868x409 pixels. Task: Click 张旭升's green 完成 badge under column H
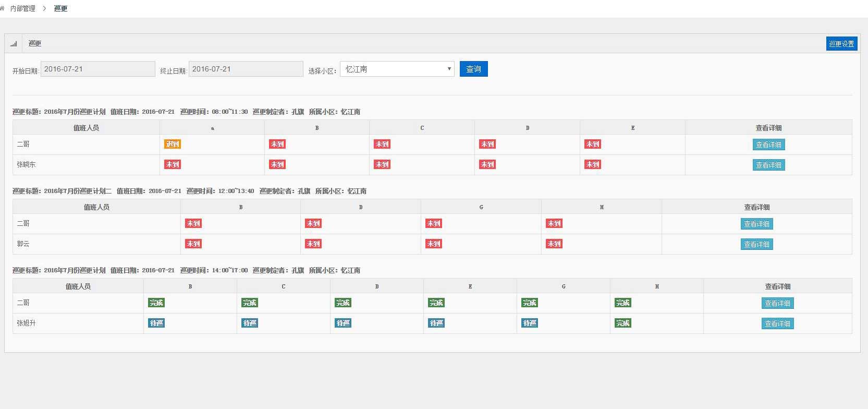(x=623, y=323)
